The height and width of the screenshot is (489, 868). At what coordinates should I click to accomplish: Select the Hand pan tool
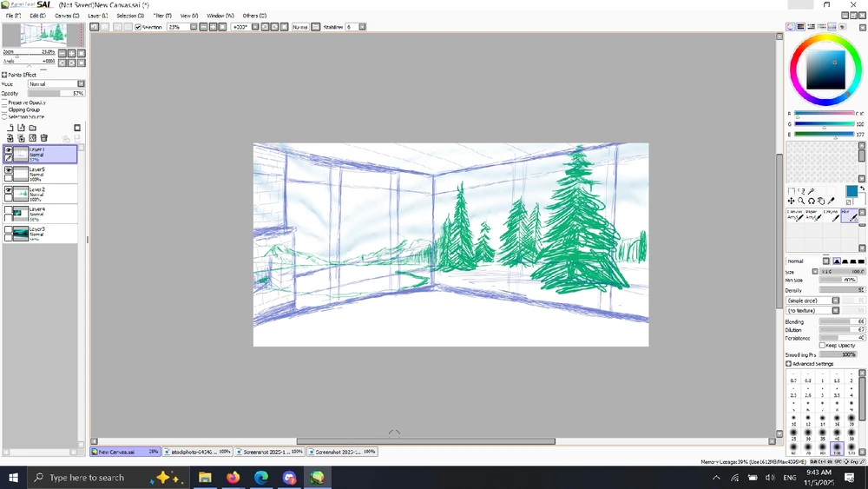click(821, 201)
